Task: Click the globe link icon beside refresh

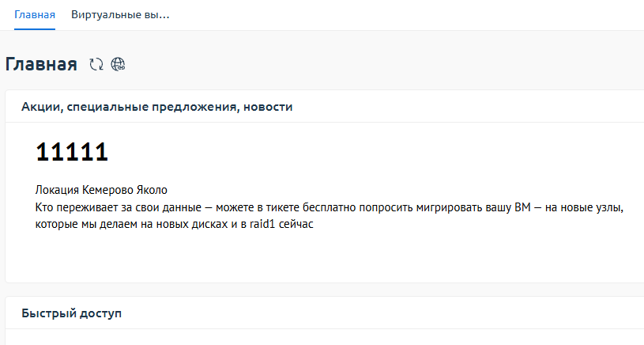Action: pos(119,65)
